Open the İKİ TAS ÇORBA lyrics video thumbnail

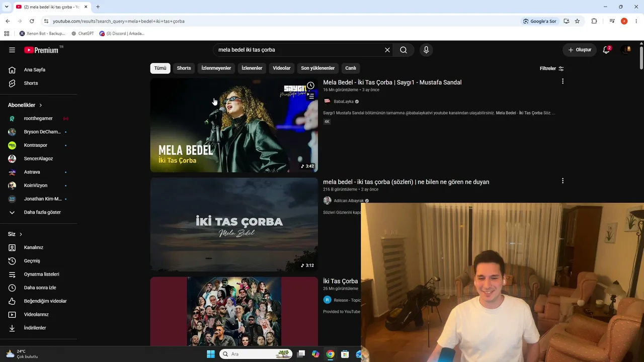pyautogui.click(x=234, y=225)
